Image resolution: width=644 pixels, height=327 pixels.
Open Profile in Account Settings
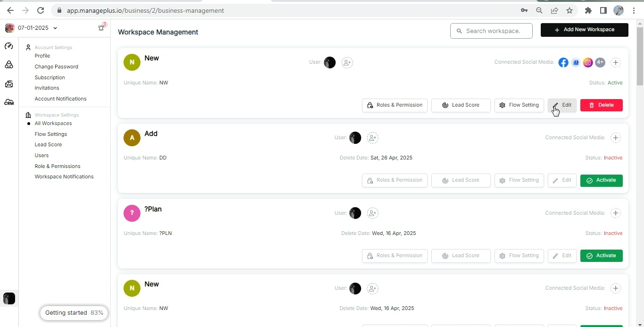(x=42, y=56)
